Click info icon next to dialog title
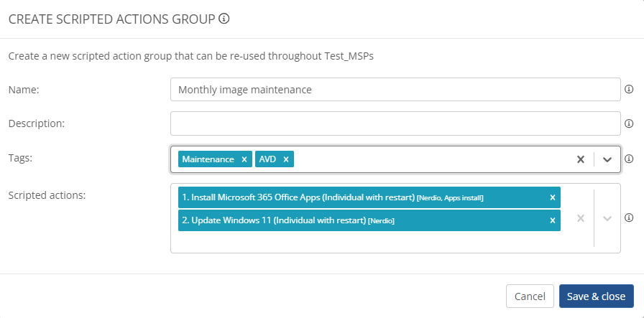The height and width of the screenshot is (318, 644). (x=224, y=19)
